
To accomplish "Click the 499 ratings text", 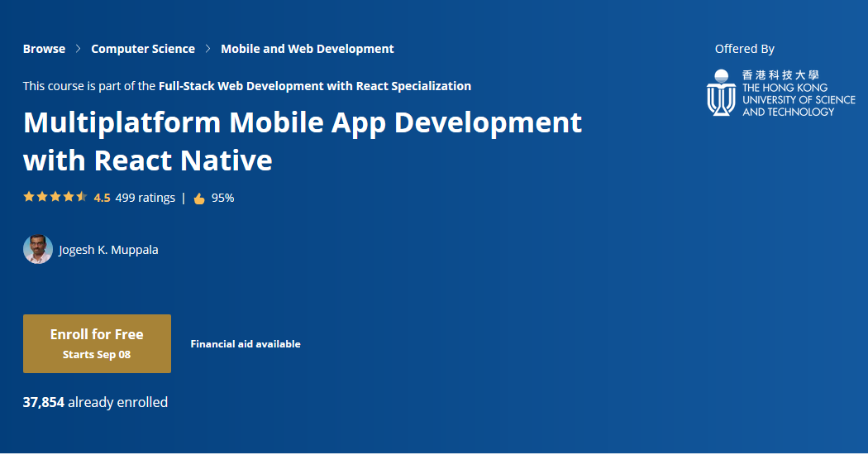I will [145, 198].
